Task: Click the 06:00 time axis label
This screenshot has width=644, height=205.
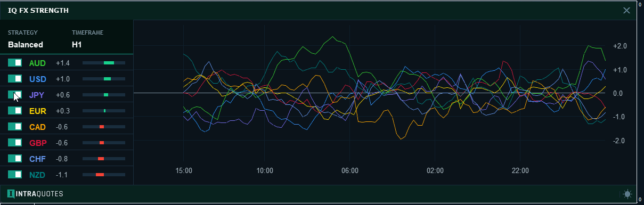Action: pos(350,171)
